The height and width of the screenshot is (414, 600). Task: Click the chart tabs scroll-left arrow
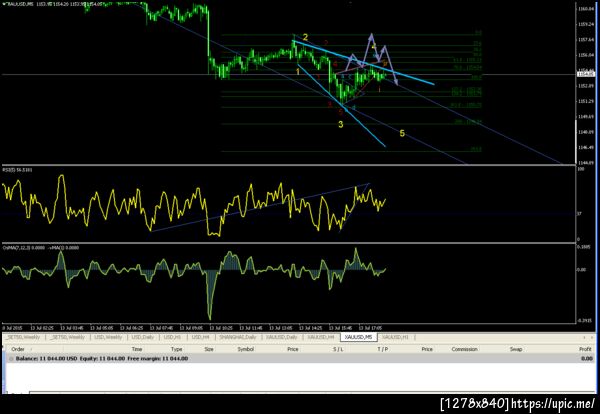point(584,337)
